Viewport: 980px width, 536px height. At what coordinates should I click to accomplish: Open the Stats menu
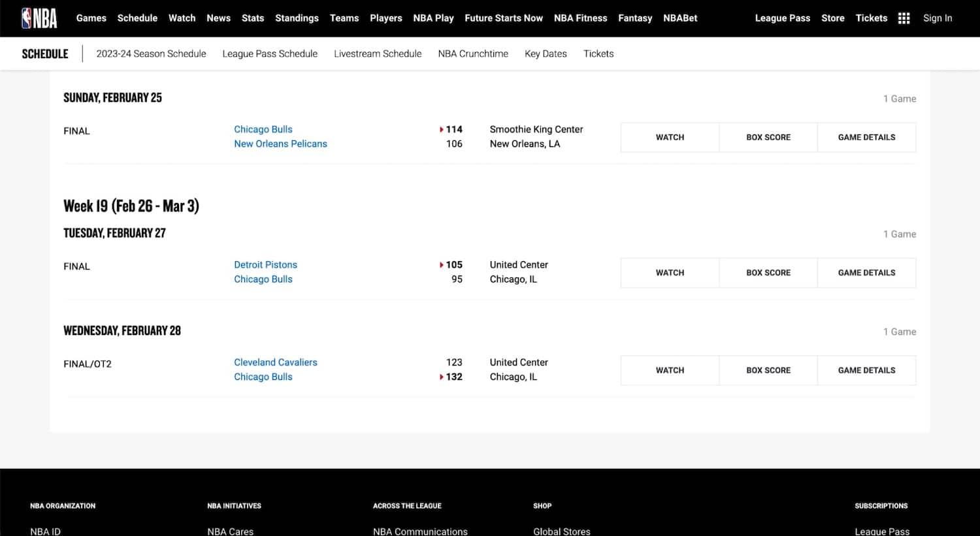click(x=252, y=18)
